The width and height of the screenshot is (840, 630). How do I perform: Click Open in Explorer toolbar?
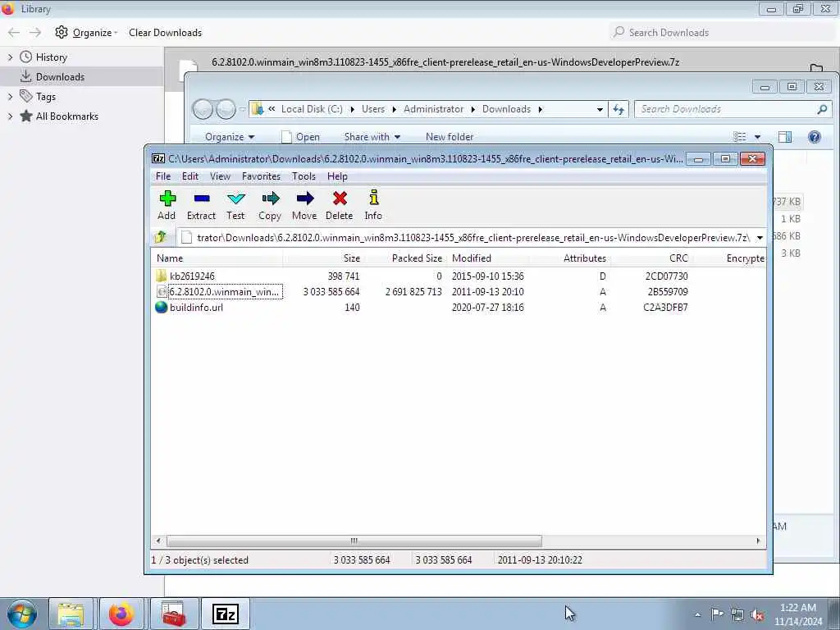(300, 137)
